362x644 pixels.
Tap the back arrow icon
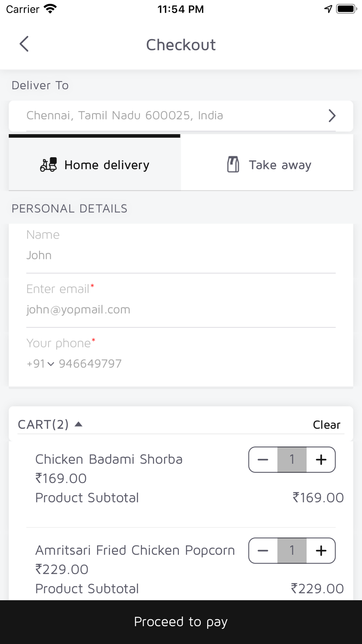pos(24,44)
